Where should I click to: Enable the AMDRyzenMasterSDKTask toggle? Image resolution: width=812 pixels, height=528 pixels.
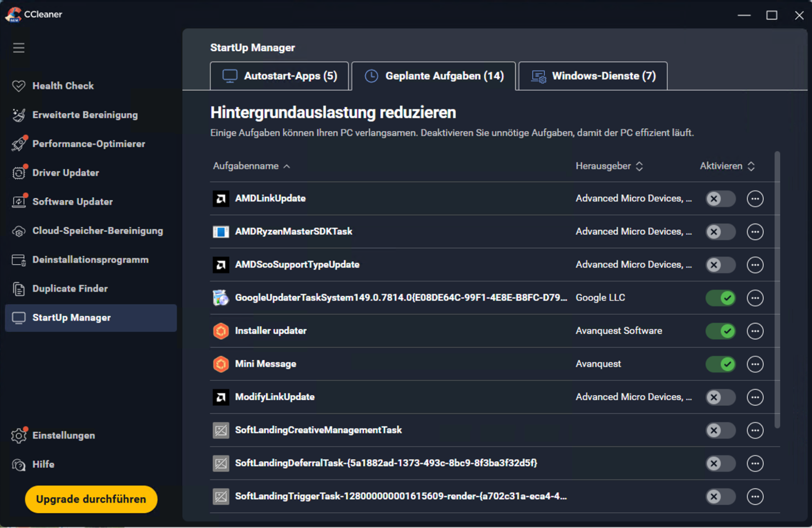point(721,232)
